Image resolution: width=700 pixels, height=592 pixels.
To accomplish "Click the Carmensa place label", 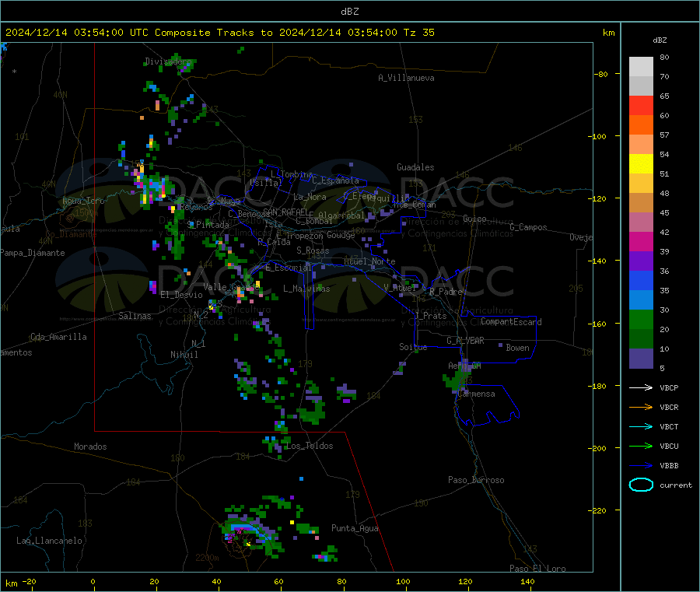I will point(476,394).
